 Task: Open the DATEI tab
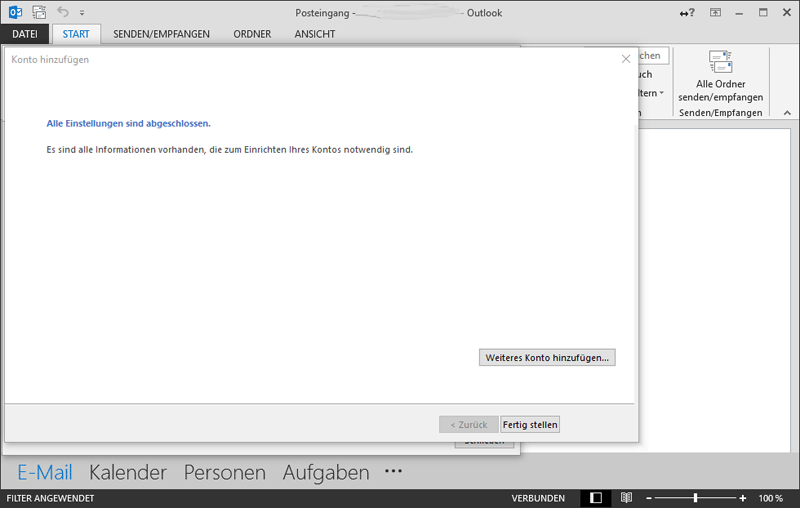coord(24,34)
